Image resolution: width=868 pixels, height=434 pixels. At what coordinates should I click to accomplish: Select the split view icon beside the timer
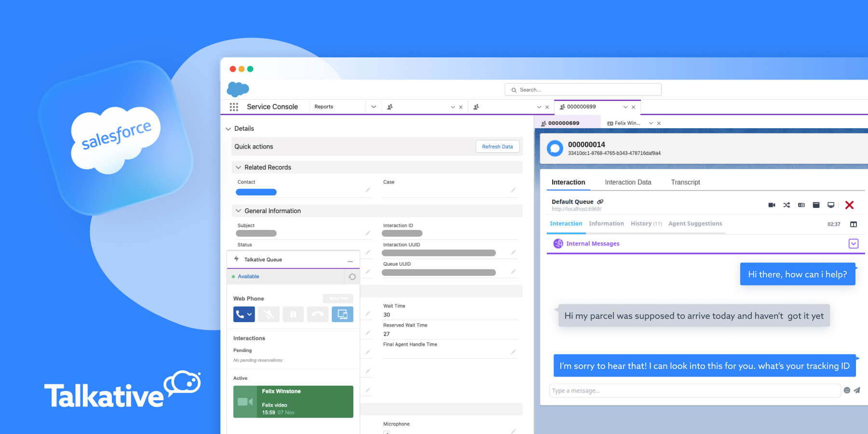[x=853, y=224]
